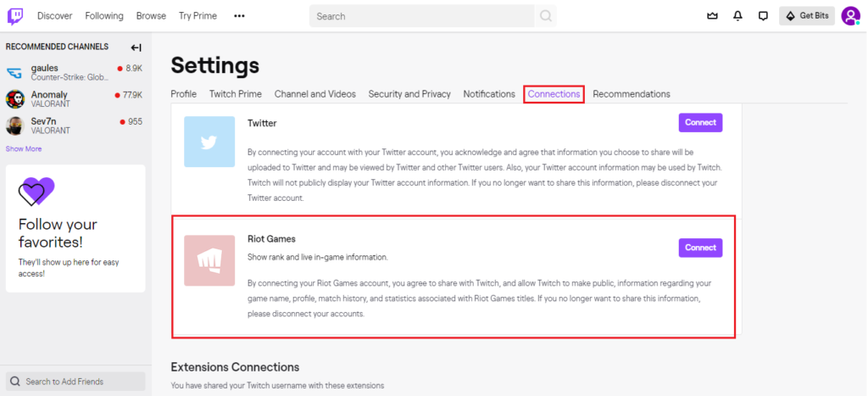868x396 pixels.
Task: Click the search magnifier button
Action: tap(546, 16)
